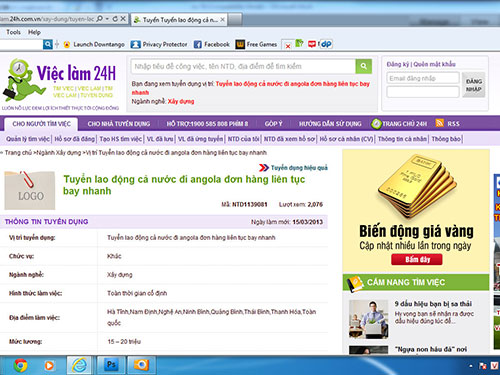The height and width of the screenshot is (375, 500).
Task: Click the red X toolbar icon
Action: tap(287, 45)
